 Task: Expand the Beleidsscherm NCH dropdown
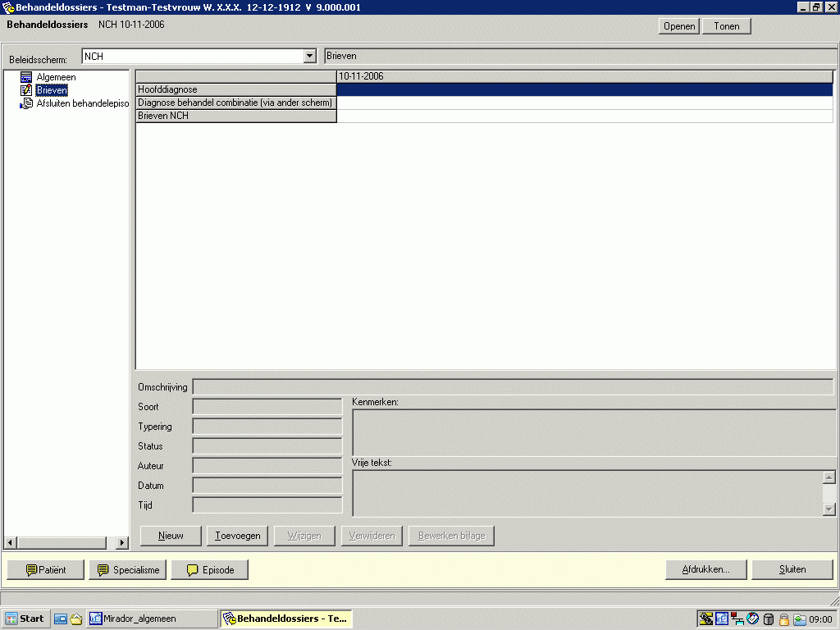click(x=309, y=57)
